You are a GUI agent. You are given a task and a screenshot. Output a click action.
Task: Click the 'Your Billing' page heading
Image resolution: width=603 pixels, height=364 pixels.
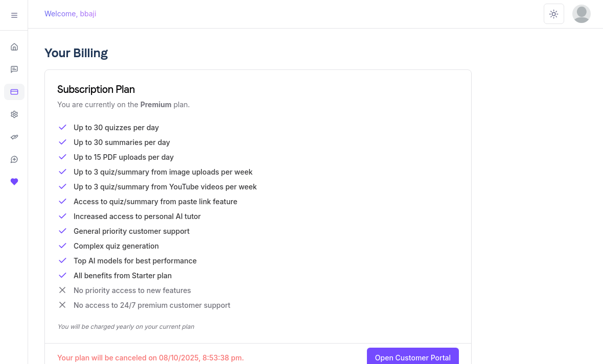(x=76, y=53)
